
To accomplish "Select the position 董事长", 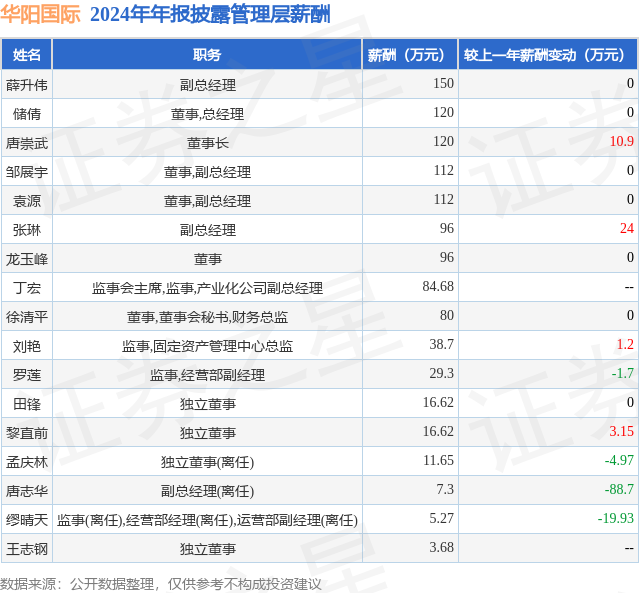I will (x=208, y=143).
